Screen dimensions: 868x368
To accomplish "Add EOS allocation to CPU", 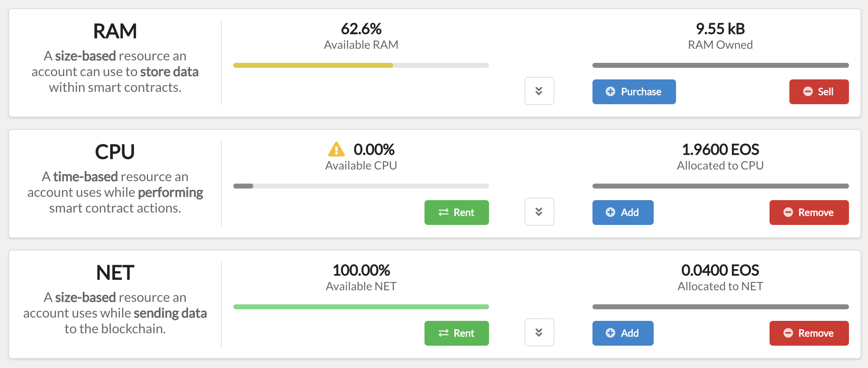I will [623, 213].
